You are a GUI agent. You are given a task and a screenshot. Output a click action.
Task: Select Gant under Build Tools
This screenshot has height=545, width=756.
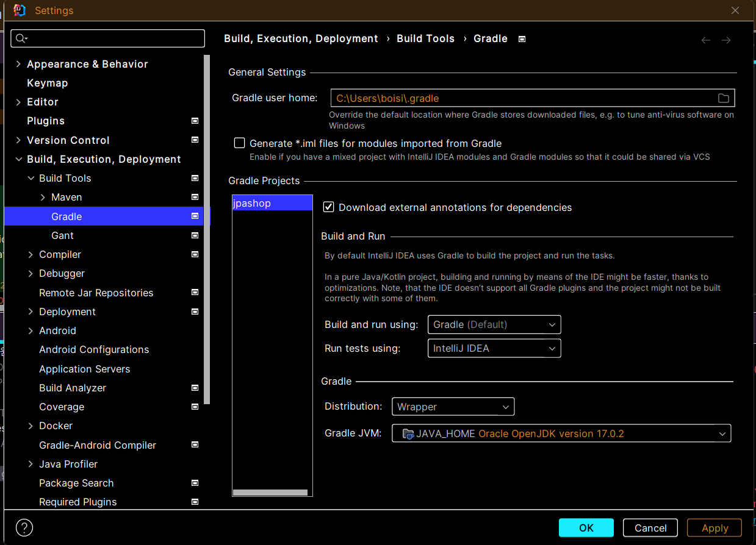click(62, 235)
